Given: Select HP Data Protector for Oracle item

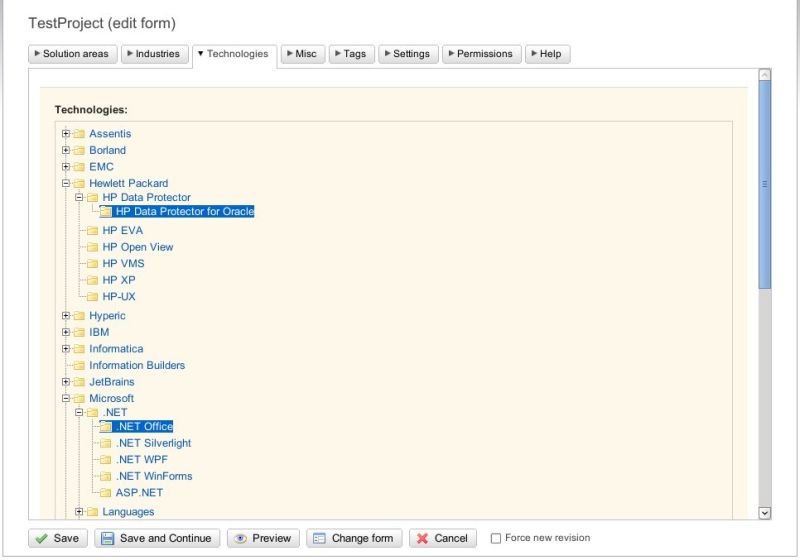Looking at the screenshot, I should 185,211.
